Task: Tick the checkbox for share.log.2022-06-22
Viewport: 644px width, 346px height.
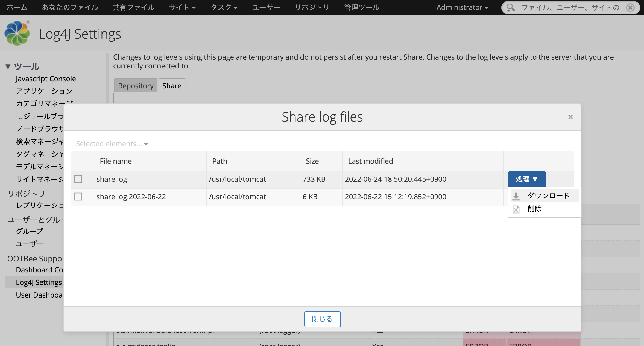Action: pyautogui.click(x=78, y=197)
